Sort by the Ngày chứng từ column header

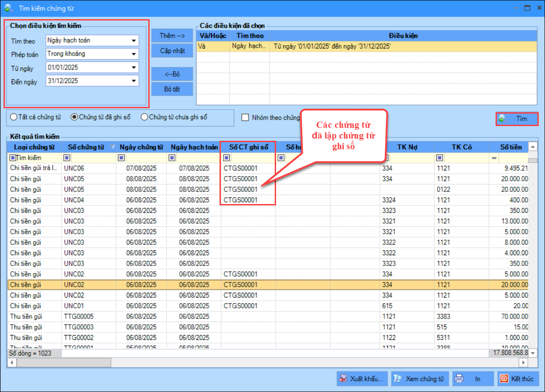[141, 147]
